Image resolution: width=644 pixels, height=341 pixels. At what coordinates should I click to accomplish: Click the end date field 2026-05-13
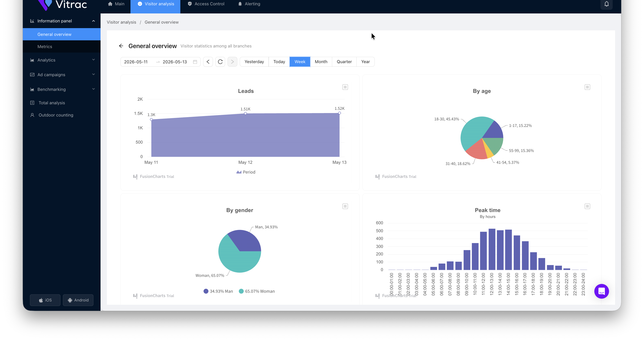175,62
